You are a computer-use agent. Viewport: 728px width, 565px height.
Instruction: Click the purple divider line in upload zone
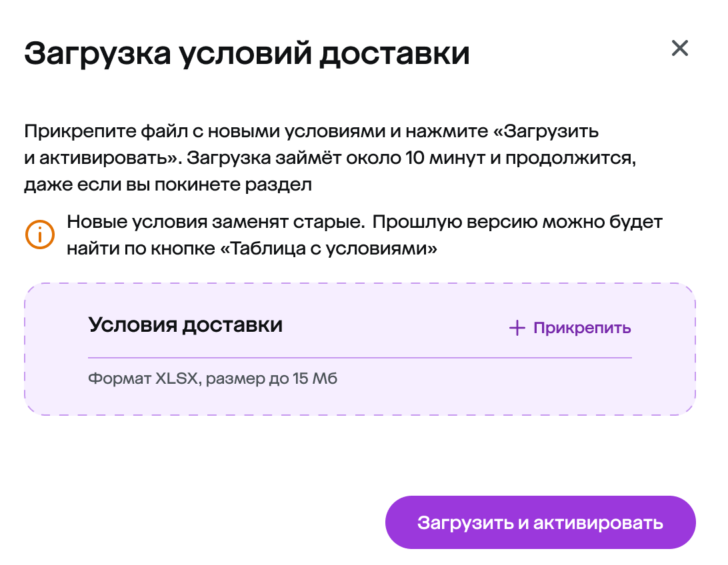(360, 358)
